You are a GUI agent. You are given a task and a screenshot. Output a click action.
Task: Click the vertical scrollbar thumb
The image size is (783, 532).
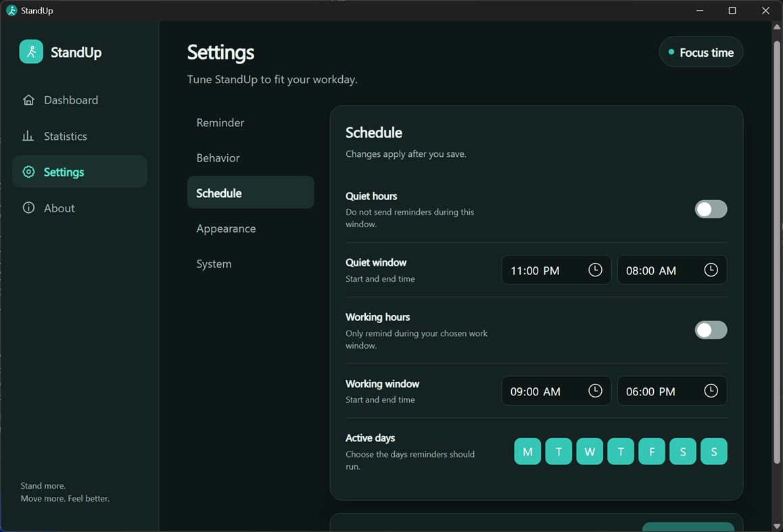(x=776, y=252)
